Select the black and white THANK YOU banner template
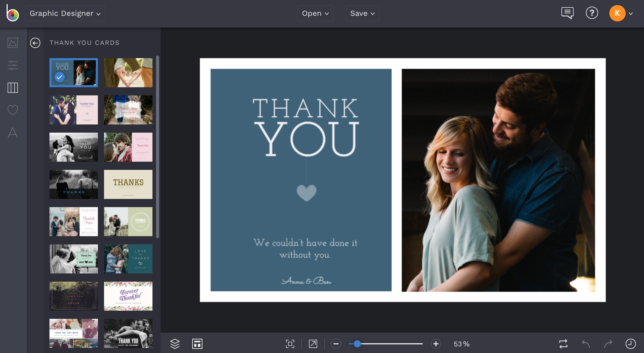The height and width of the screenshot is (353, 644). pos(128,333)
